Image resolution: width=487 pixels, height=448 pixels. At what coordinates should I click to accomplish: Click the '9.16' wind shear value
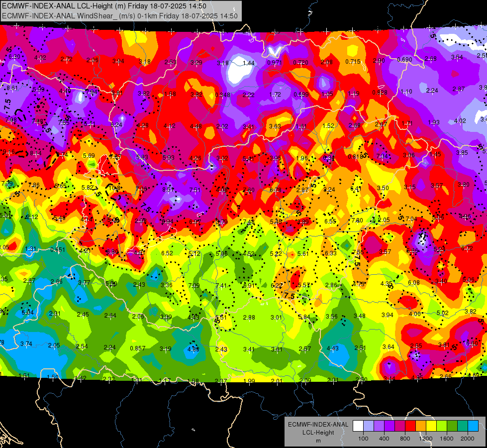pos(8,152)
